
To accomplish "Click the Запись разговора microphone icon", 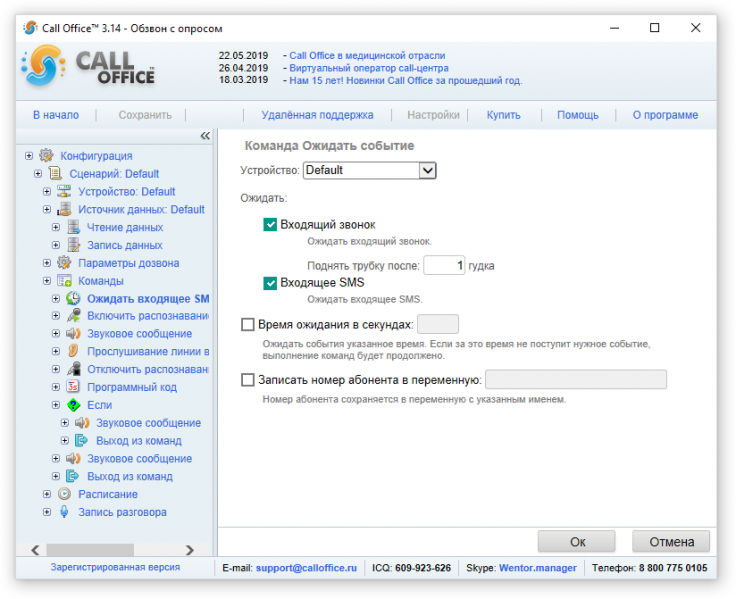I will coord(64,512).
